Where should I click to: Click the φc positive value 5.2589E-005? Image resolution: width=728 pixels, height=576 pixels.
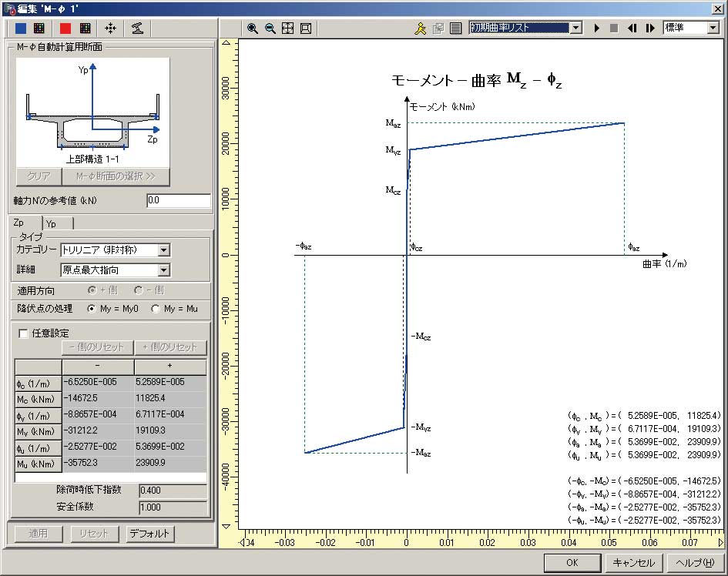pyautogui.click(x=170, y=382)
